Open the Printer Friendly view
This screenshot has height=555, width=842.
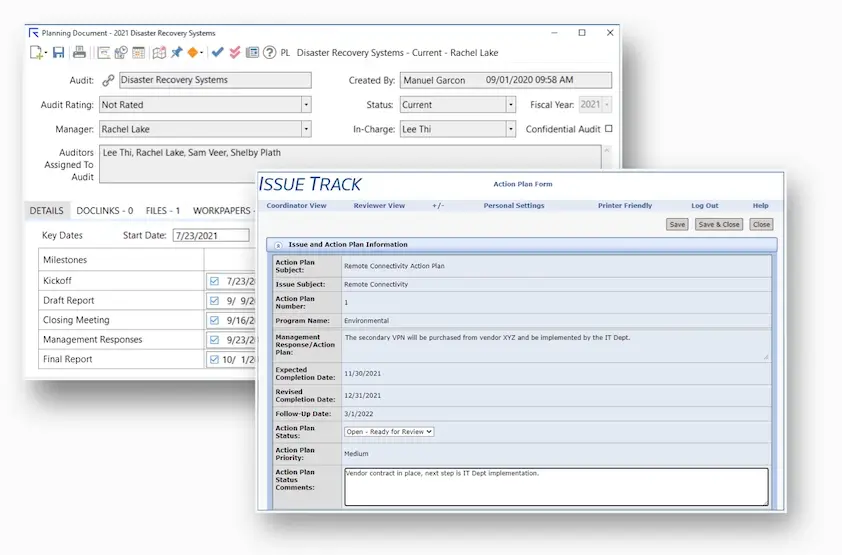625,206
